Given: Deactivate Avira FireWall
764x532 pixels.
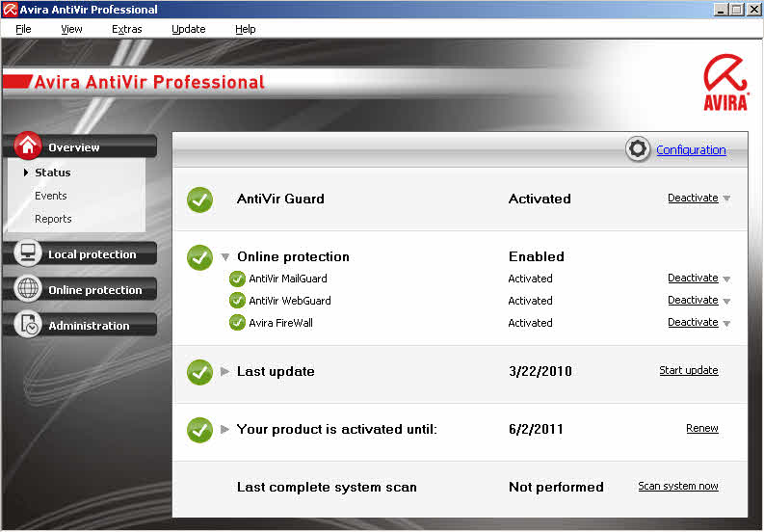Looking at the screenshot, I should point(693,322).
